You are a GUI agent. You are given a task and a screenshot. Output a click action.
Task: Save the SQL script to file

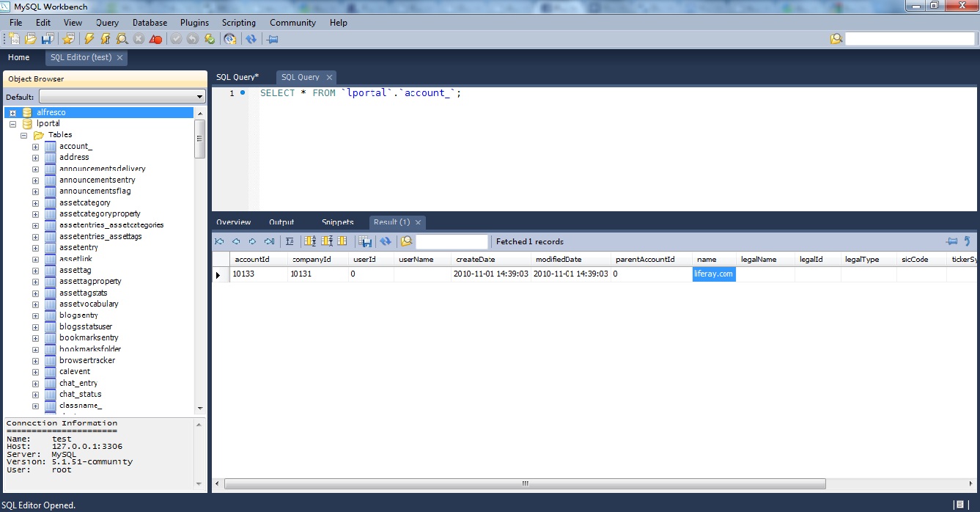tap(48, 39)
